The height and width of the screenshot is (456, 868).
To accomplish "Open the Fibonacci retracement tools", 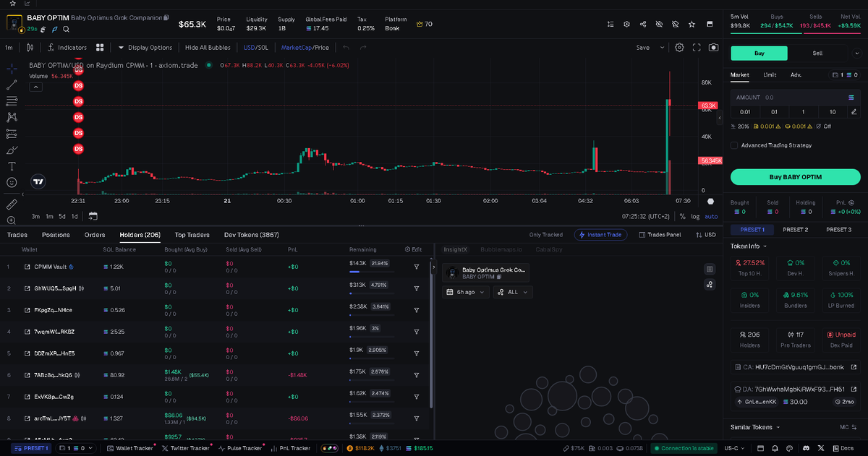I will [x=12, y=101].
